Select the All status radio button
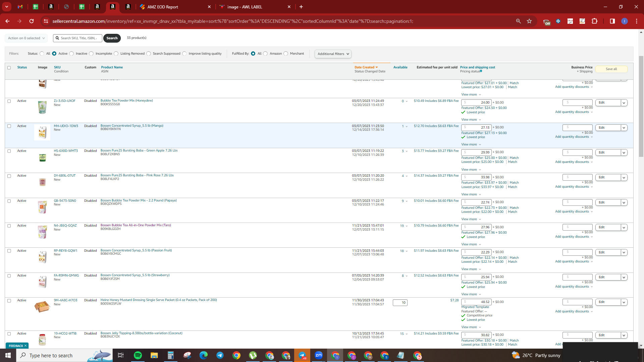644x362 pixels. click(x=42, y=54)
